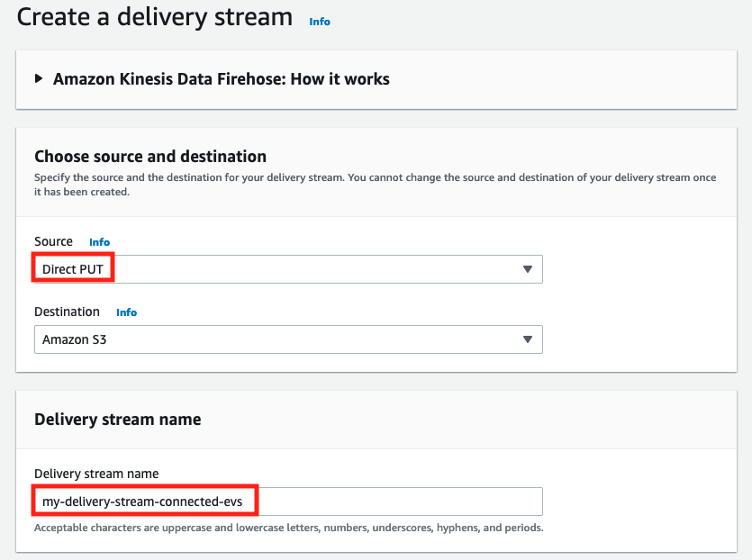Viewport: 752px width, 560px height.
Task: Click the Destination dropdown arrow icon
Action: (528, 339)
